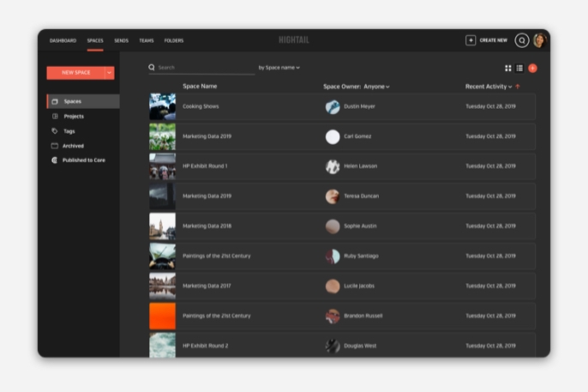This screenshot has height=392, width=588.
Task: Click Douglas West's avatar
Action: point(333,346)
